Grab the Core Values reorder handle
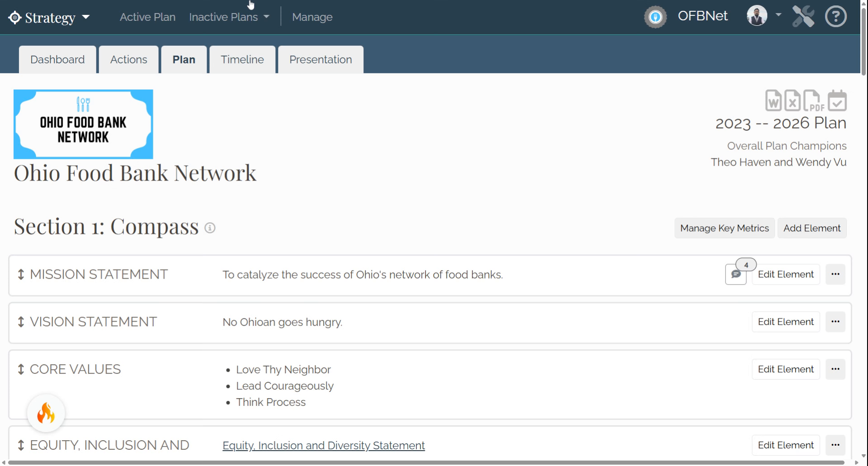 point(21,370)
